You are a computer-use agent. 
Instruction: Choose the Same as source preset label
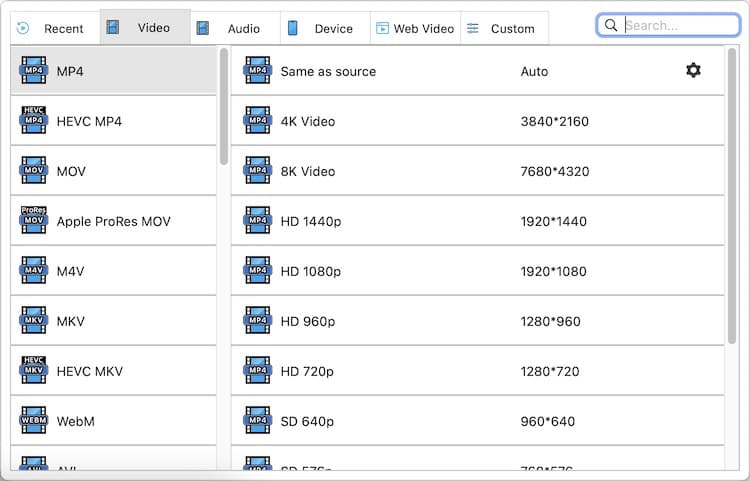click(x=328, y=72)
